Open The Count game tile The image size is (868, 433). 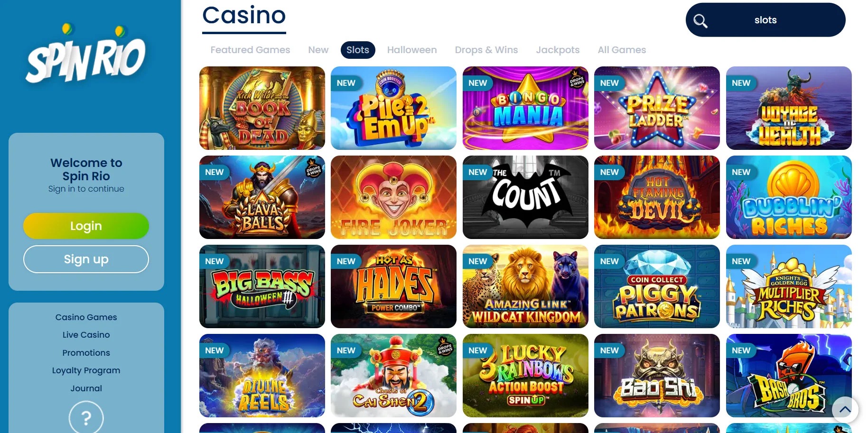[x=525, y=197]
